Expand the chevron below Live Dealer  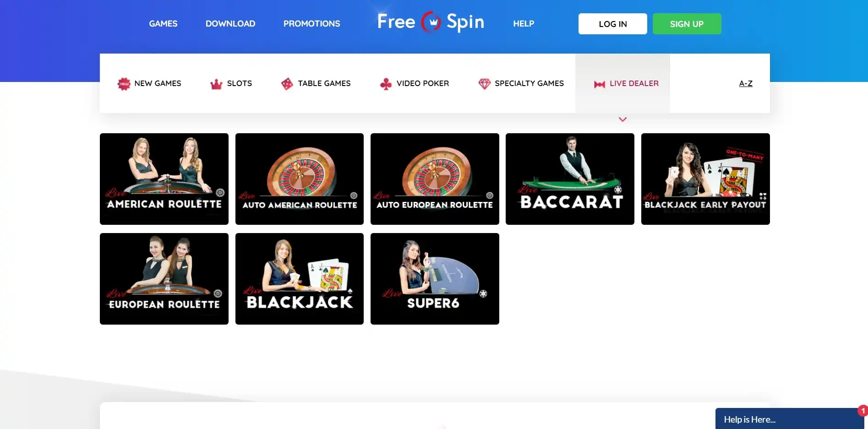tap(622, 119)
